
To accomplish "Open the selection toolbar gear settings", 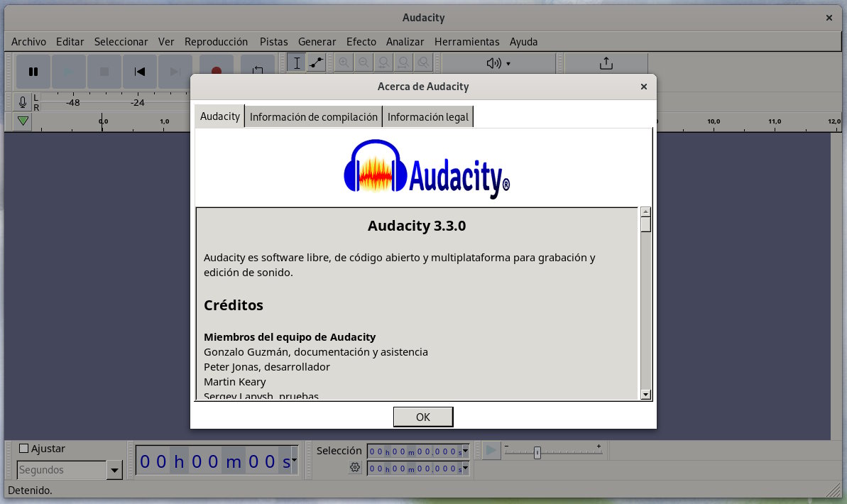I will click(355, 467).
